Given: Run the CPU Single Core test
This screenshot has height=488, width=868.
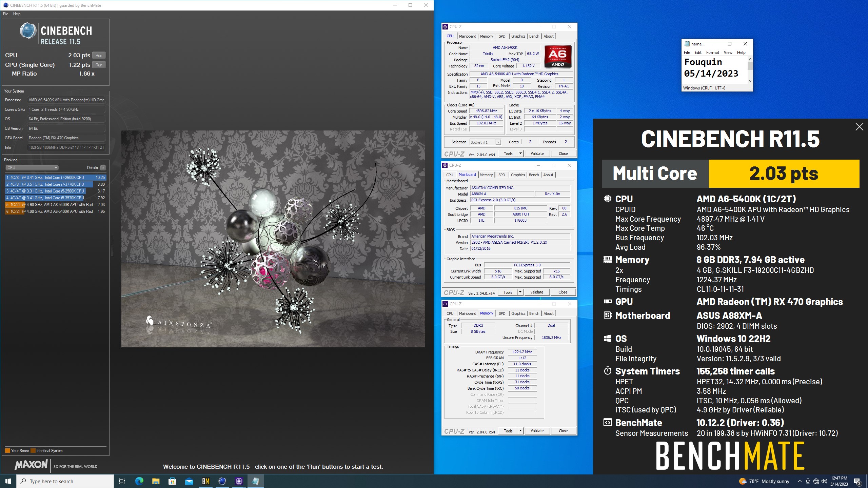Looking at the screenshot, I should [99, 65].
